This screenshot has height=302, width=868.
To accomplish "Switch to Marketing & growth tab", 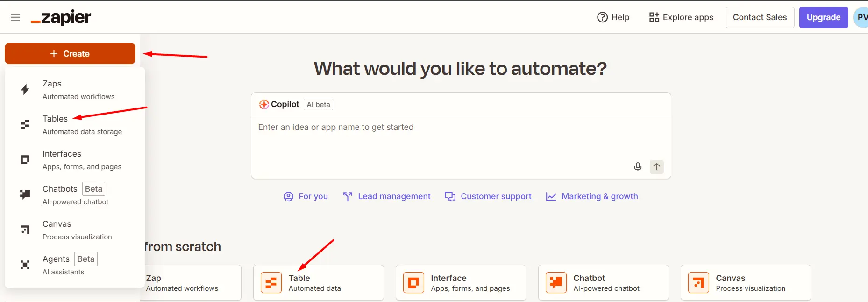I will (592, 196).
